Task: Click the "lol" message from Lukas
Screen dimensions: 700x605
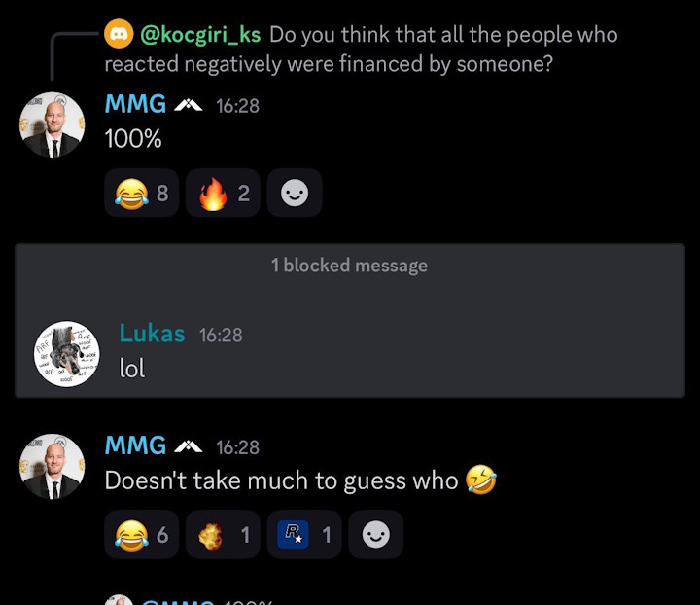Action: (132, 369)
